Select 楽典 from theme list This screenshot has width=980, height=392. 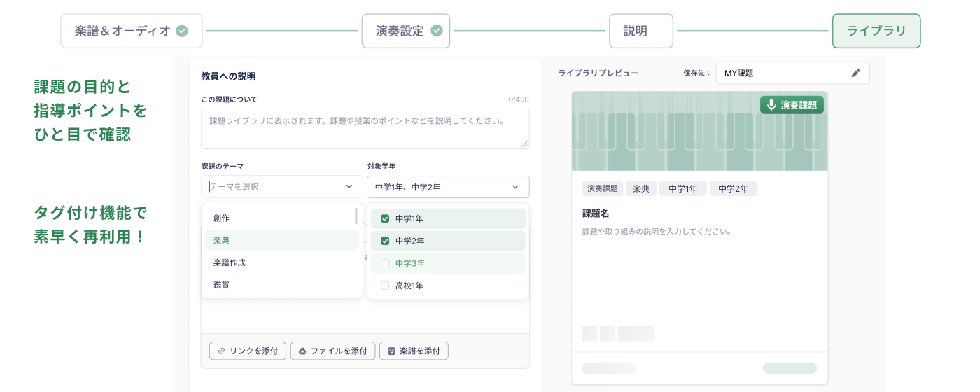click(281, 241)
